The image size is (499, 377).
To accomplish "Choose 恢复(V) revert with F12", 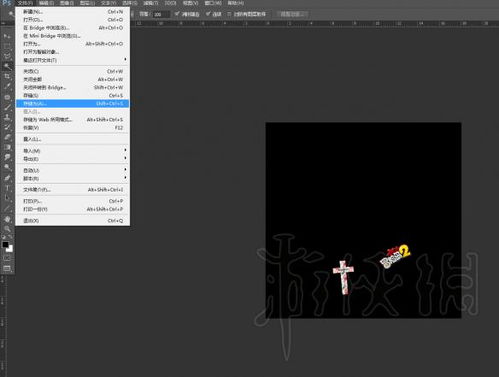I will (73, 128).
